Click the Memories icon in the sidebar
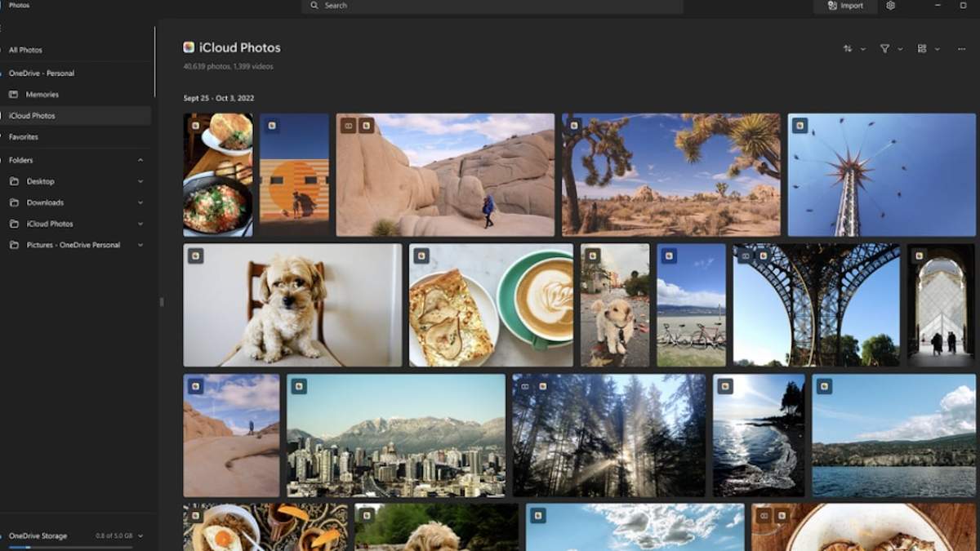980x551 pixels. pos(14,95)
